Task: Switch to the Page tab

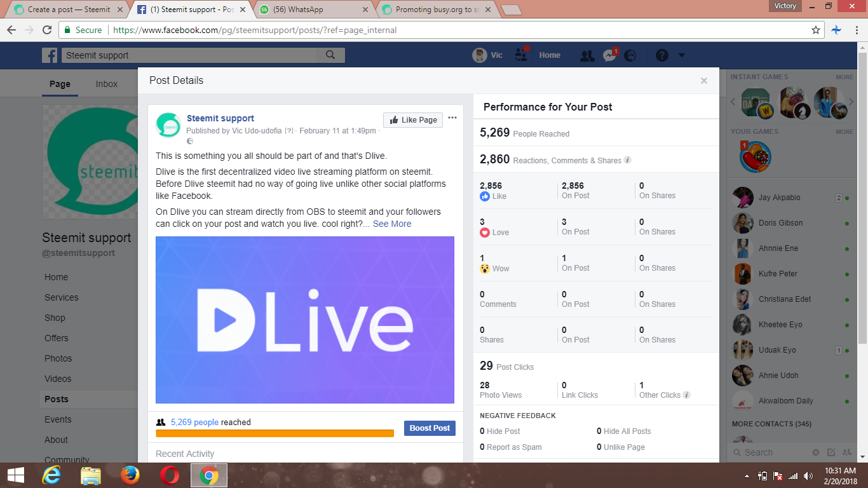Action: [x=60, y=84]
